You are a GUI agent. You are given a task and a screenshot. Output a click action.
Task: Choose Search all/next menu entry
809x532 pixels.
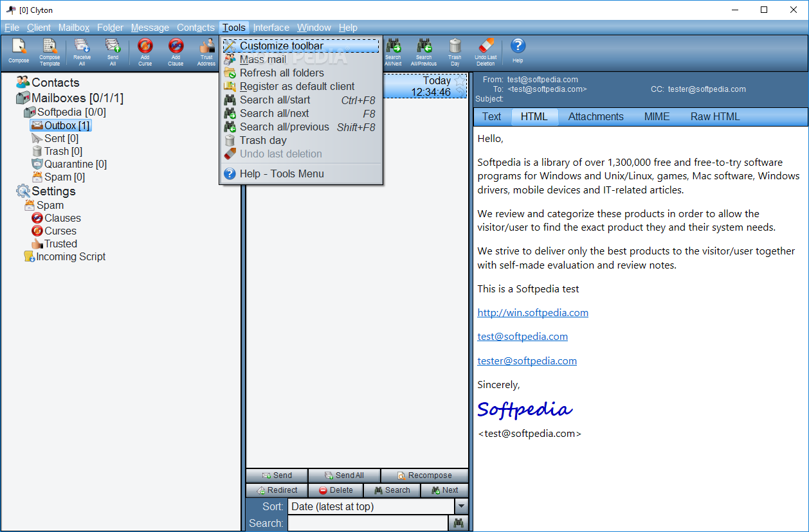coord(301,113)
